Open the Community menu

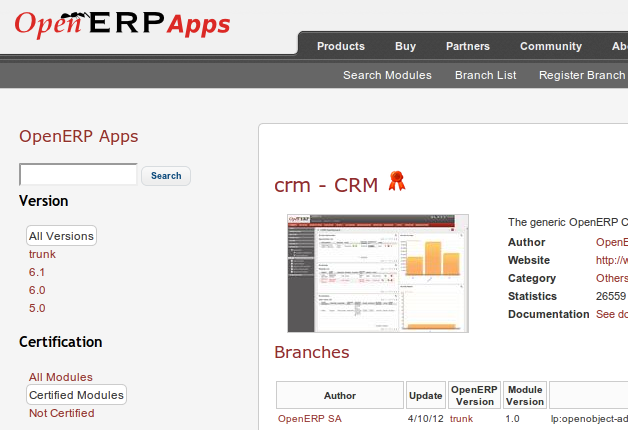pos(551,46)
